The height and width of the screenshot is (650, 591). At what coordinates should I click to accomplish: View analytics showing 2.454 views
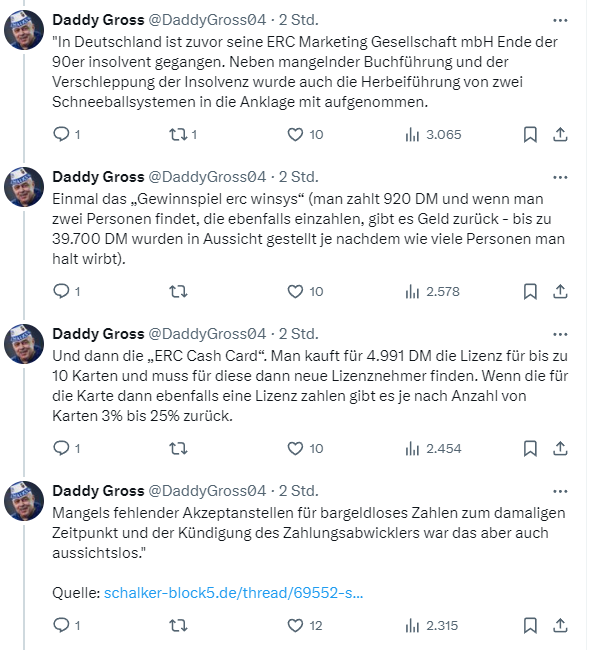coord(433,449)
